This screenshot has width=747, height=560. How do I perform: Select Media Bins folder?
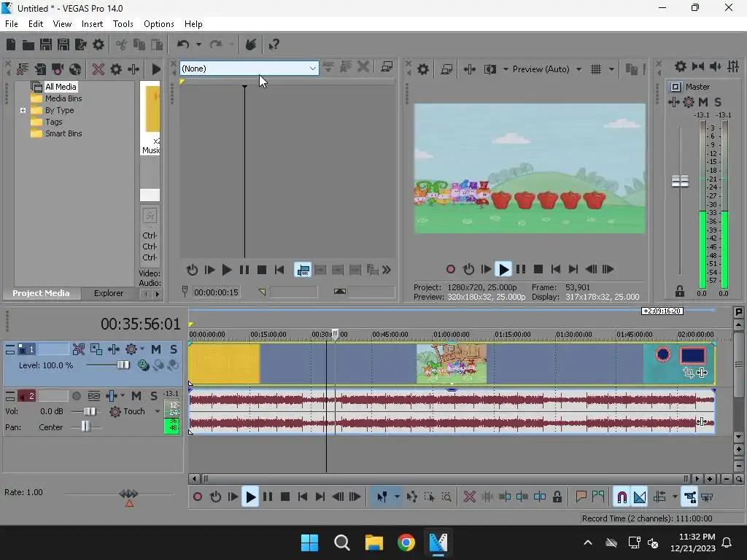pos(63,98)
